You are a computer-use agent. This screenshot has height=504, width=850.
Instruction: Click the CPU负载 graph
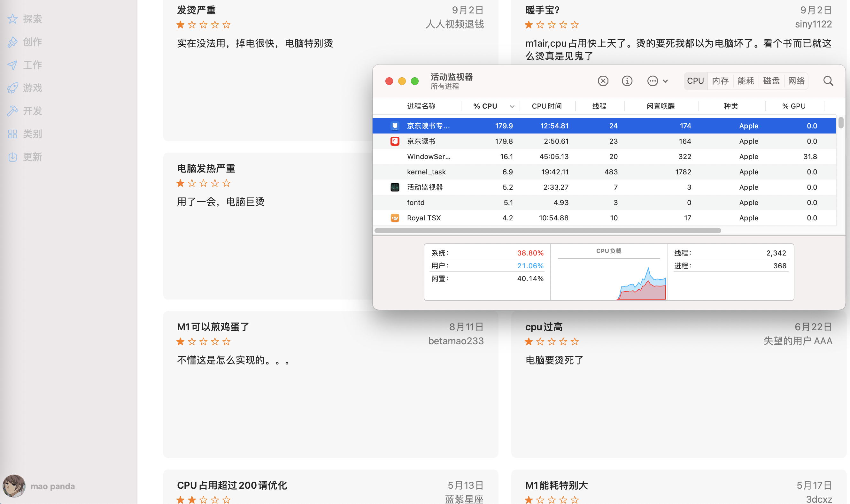point(608,272)
